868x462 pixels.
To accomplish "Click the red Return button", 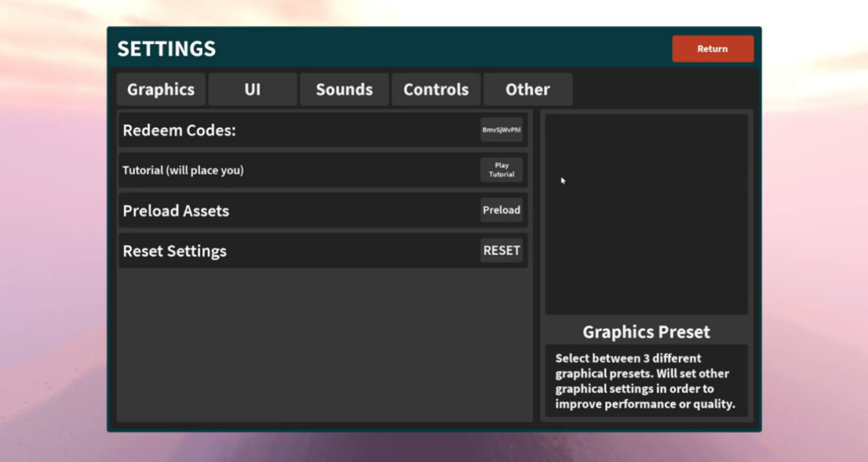I will (712, 49).
